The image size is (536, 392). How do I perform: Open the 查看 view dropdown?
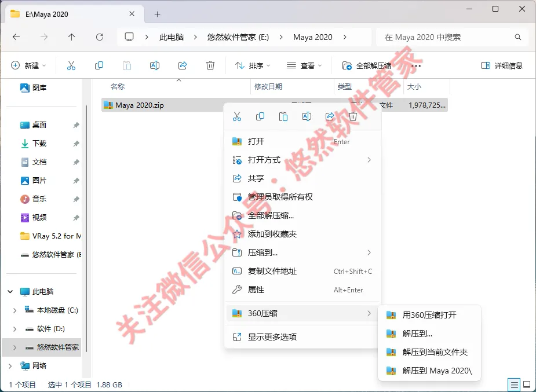[304, 65]
